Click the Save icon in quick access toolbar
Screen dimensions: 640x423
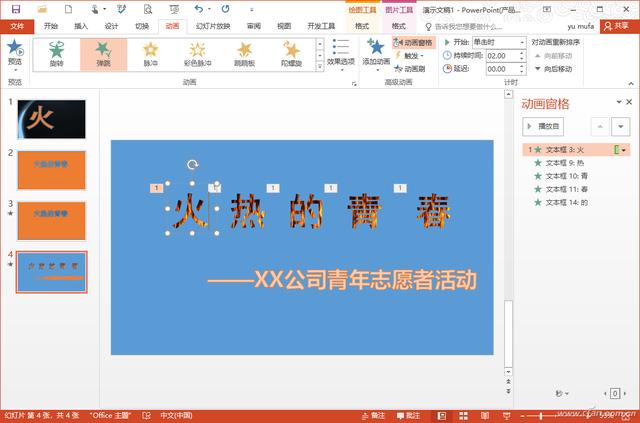[16, 9]
